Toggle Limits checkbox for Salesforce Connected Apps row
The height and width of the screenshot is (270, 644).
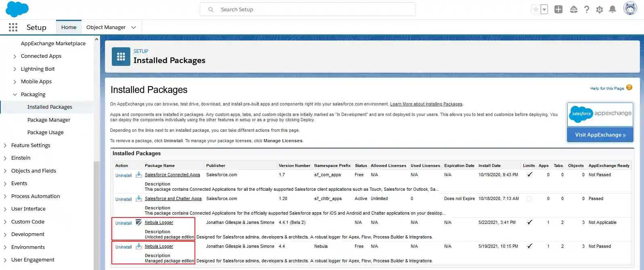coord(529,175)
